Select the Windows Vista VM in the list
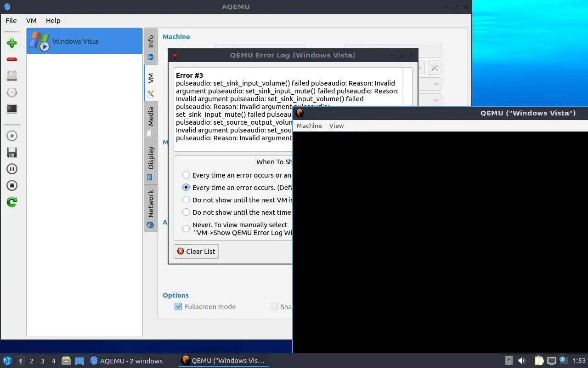The width and height of the screenshot is (588, 368). click(85, 41)
